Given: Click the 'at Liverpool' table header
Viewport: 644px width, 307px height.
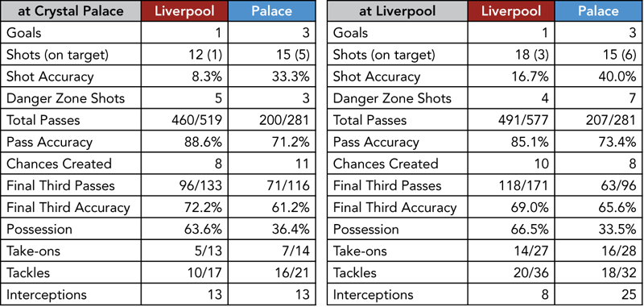Looking at the screenshot, I should 397,11.
